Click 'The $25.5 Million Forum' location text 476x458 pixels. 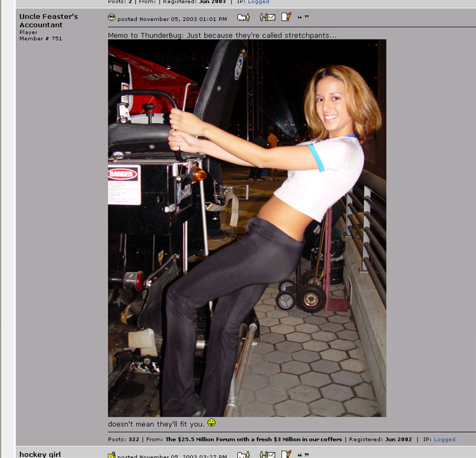point(253,439)
